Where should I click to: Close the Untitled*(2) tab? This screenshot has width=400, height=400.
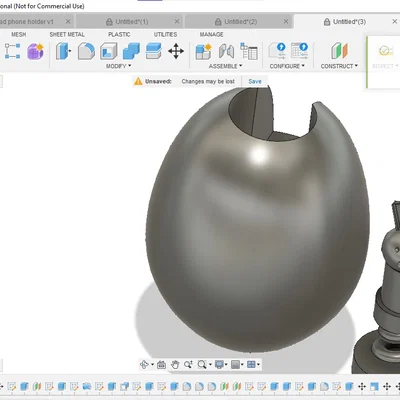pyautogui.click(x=286, y=21)
